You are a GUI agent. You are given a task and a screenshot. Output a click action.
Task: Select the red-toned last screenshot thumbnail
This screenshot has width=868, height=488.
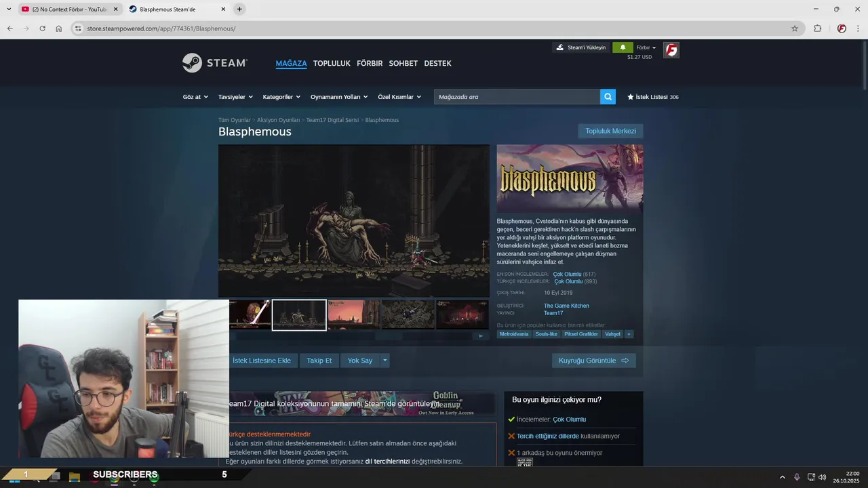(x=462, y=314)
